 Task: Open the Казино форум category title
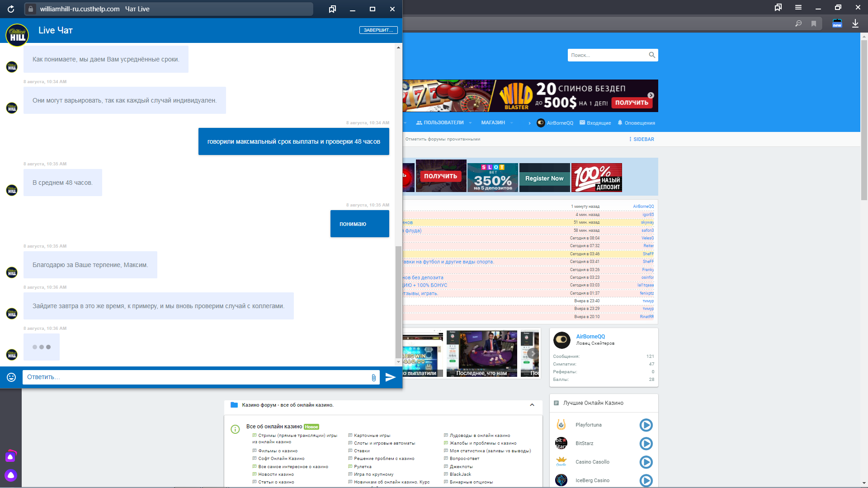pyautogui.click(x=288, y=405)
